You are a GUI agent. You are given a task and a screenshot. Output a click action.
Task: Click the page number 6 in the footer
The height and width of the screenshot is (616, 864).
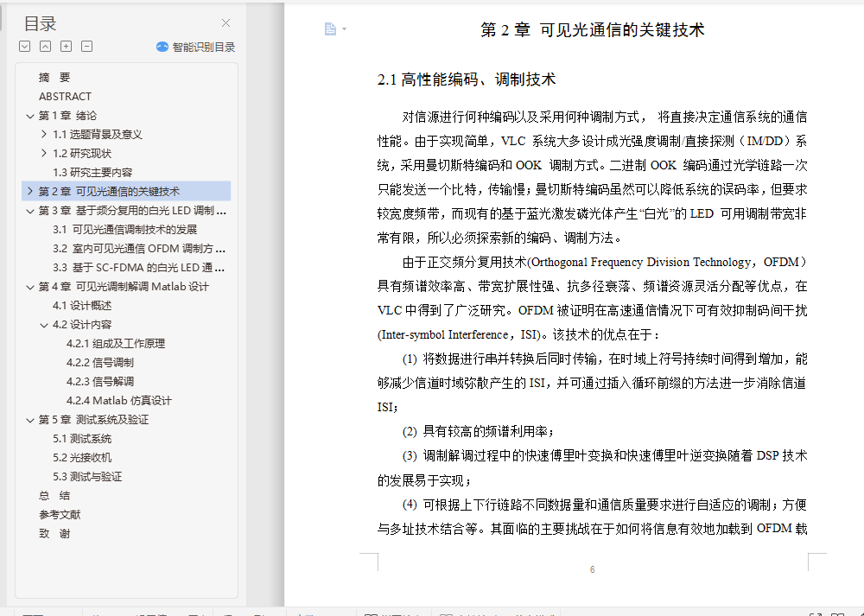click(593, 569)
